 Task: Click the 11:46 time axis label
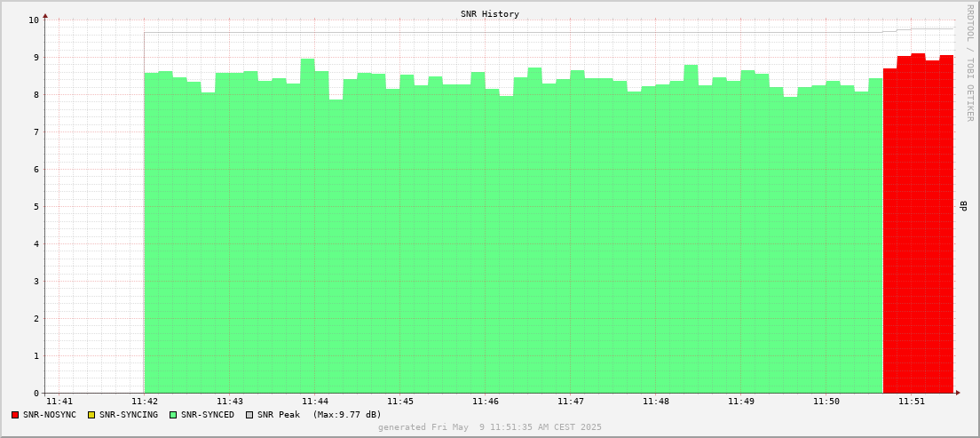tap(485, 401)
